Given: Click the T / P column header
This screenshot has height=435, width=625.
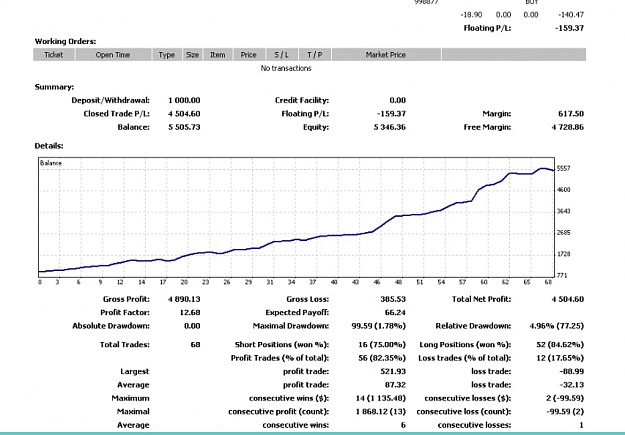Looking at the screenshot, I should tap(315, 55).
